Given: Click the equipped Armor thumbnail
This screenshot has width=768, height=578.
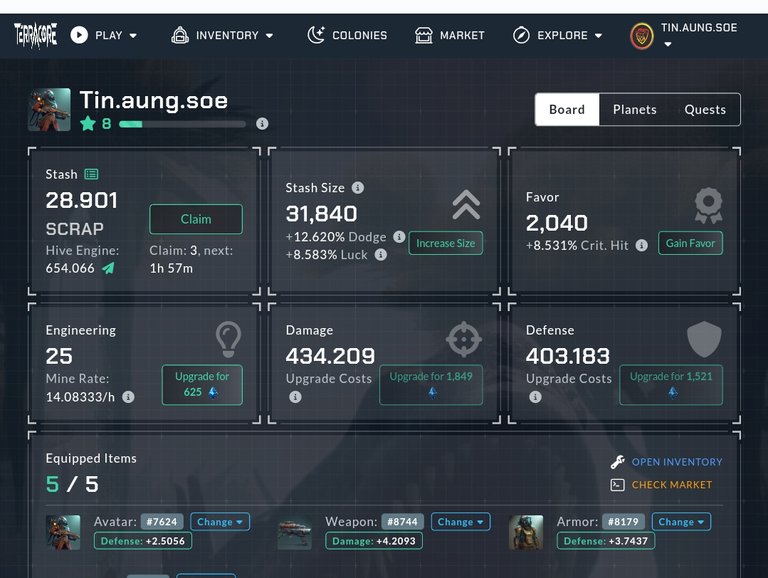Looking at the screenshot, I should [x=526, y=532].
